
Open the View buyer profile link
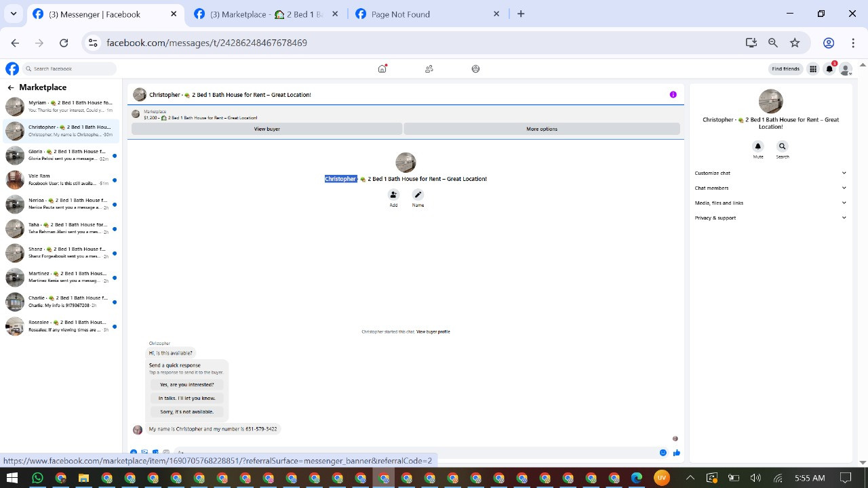pos(433,331)
